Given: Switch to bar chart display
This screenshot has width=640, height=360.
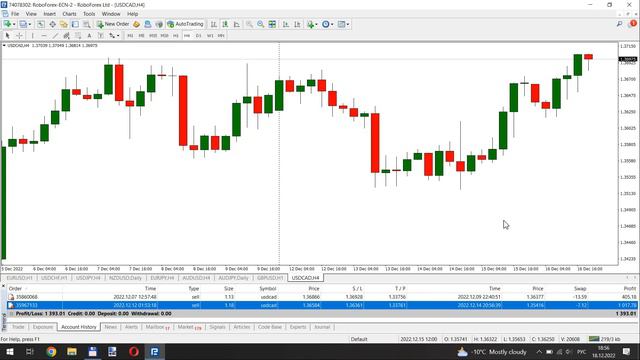Looking at the screenshot, I should tap(213, 24).
